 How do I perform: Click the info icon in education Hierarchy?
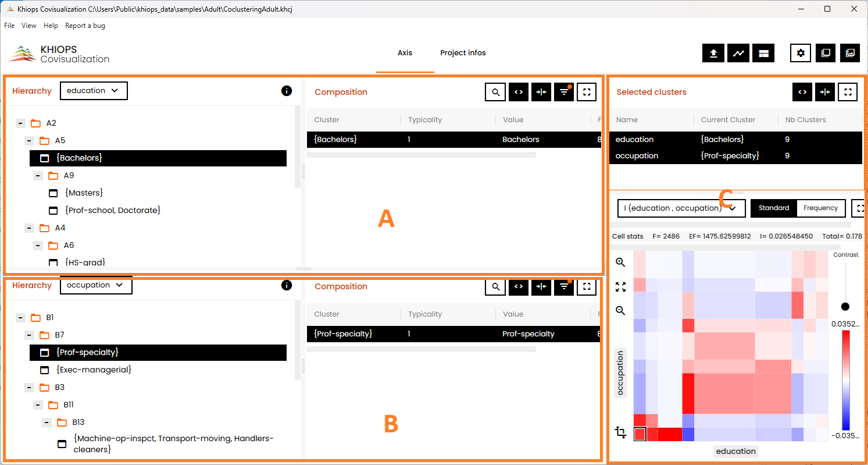[x=286, y=91]
